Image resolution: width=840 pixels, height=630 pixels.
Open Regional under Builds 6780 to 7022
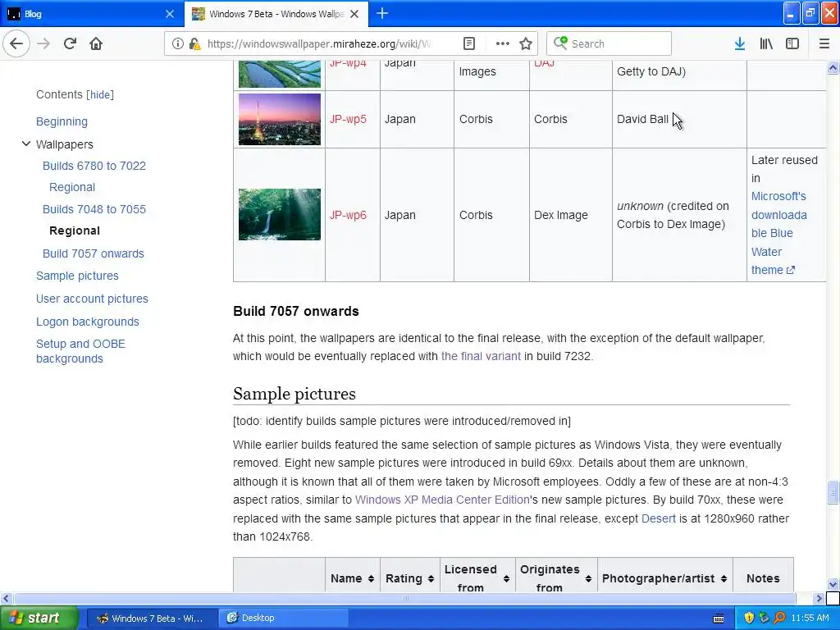[72, 187]
